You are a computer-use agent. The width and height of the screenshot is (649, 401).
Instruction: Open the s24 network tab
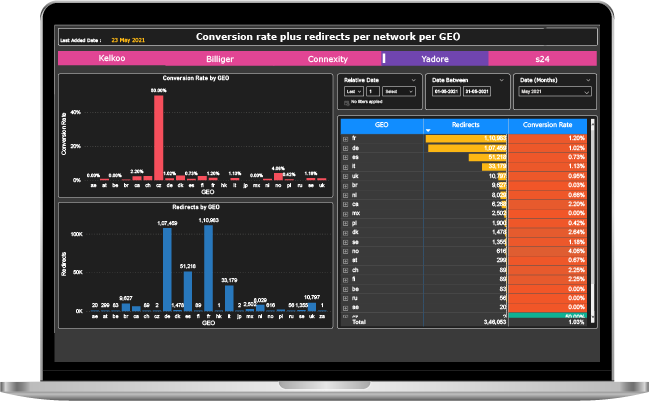[542, 59]
